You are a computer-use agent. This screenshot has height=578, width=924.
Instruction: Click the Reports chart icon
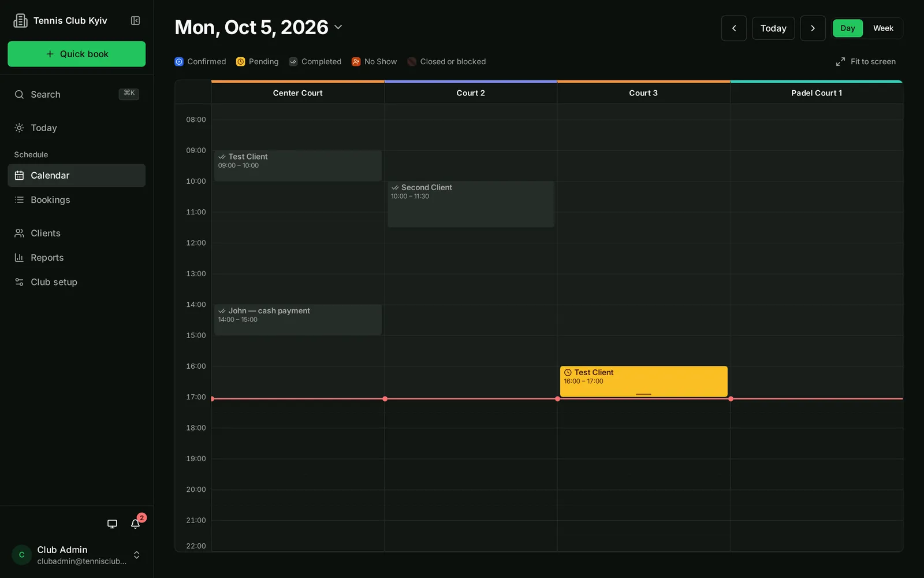click(x=19, y=258)
